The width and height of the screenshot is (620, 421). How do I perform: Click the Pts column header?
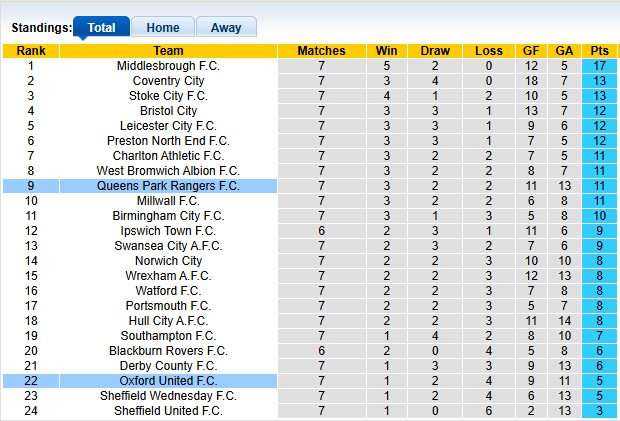[x=600, y=51]
